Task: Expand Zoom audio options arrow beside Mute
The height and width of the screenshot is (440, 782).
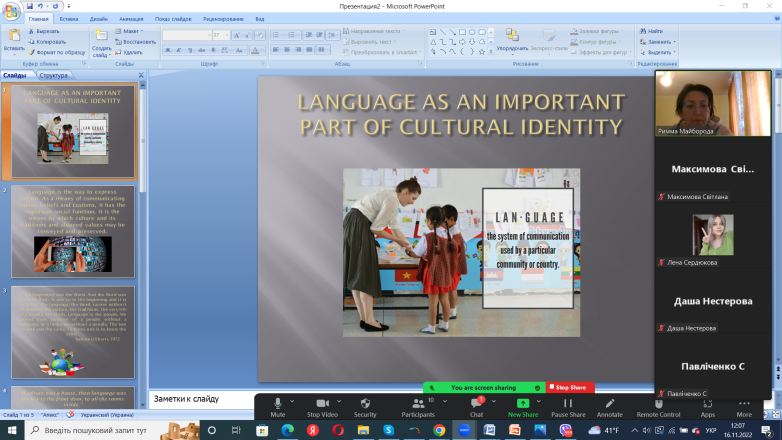Action: tap(292, 401)
